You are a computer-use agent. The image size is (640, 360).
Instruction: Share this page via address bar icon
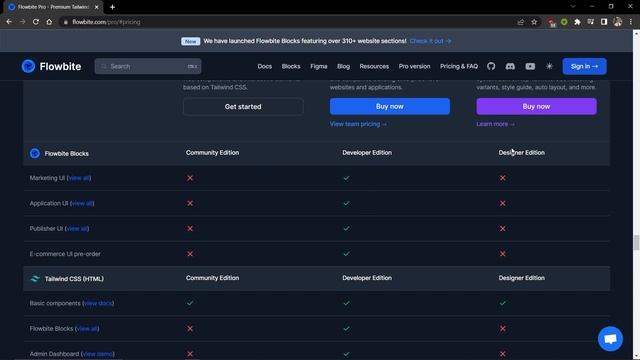click(520, 22)
